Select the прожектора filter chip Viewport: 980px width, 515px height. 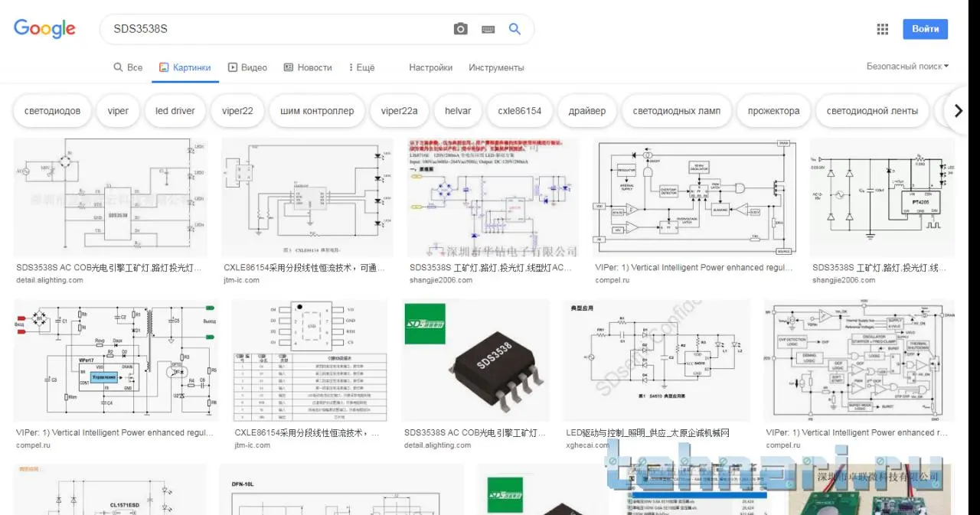[773, 111]
